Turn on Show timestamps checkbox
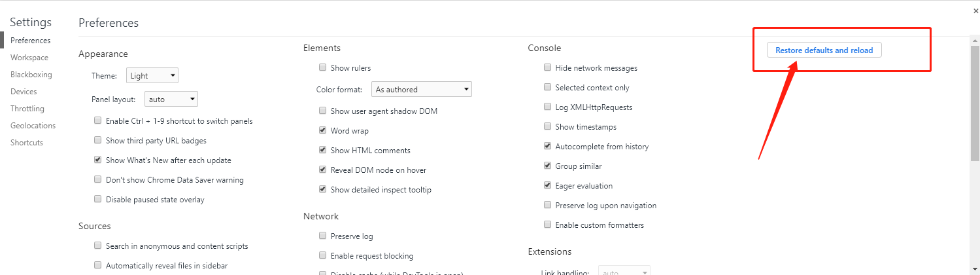The width and height of the screenshot is (980, 275). tap(548, 126)
